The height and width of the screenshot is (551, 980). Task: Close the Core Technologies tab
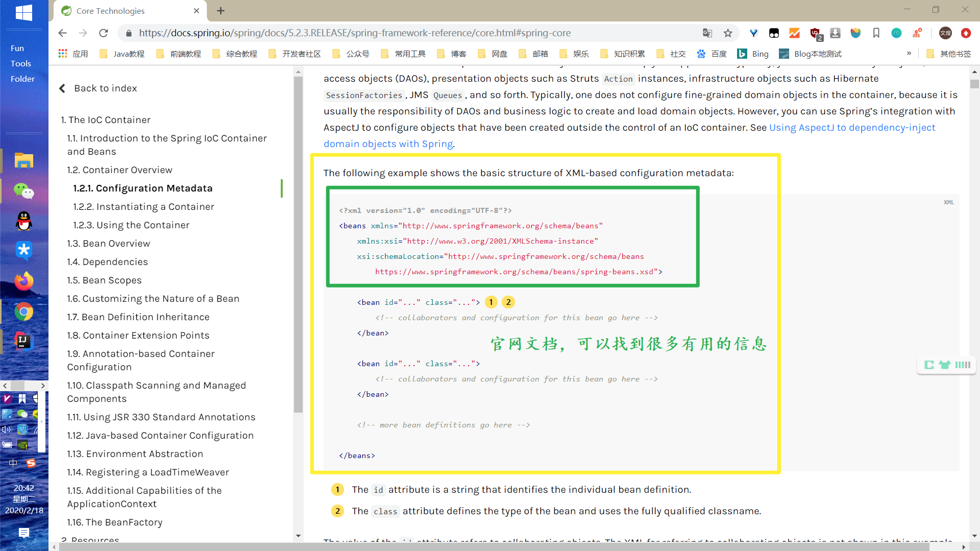(197, 11)
